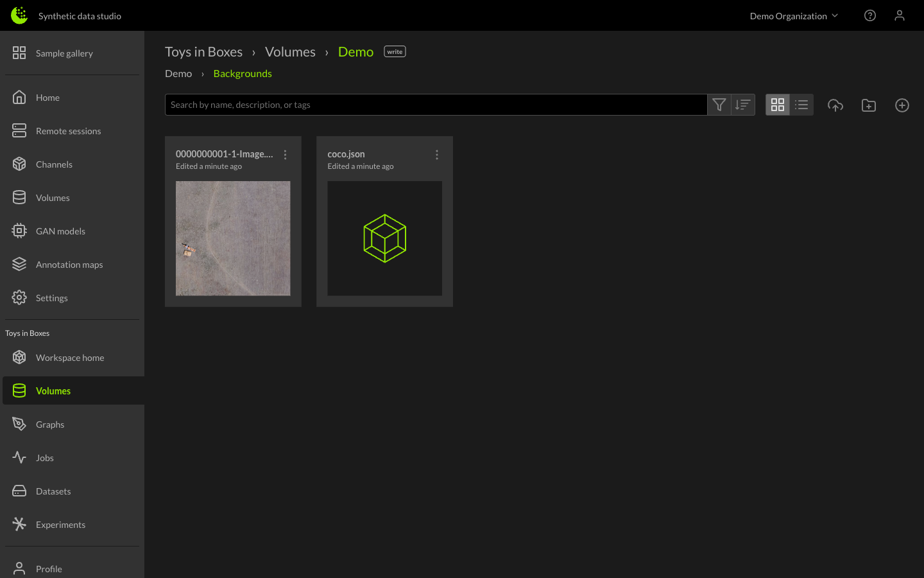Go to GAN models in sidebar
Viewport: 924px width, 578px height.
(x=60, y=231)
